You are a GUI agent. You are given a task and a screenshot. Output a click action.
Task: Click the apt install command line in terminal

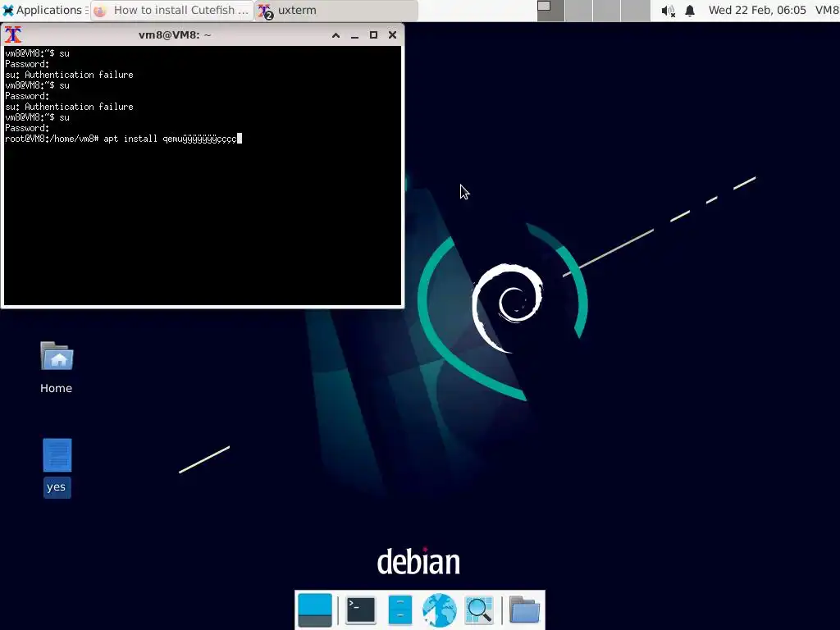pyautogui.click(x=124, y=139)
